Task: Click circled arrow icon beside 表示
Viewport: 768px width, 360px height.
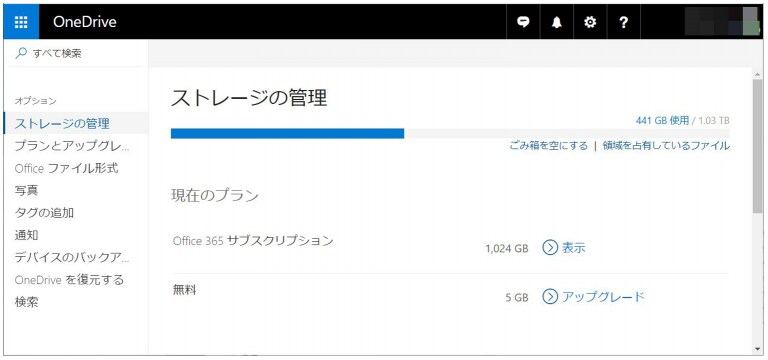Action: [x=550, y=248]
